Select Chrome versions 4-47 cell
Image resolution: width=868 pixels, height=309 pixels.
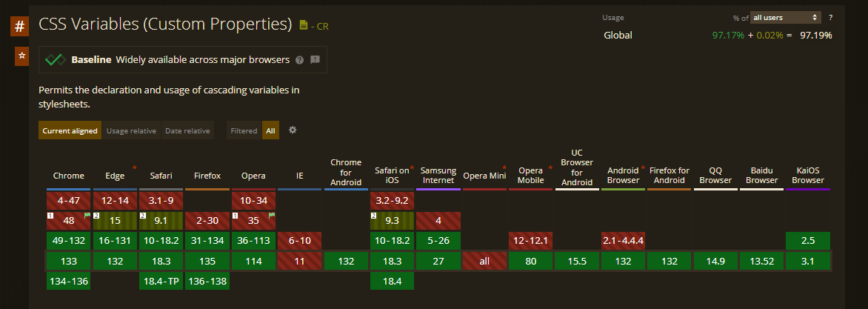coord(69,201)
